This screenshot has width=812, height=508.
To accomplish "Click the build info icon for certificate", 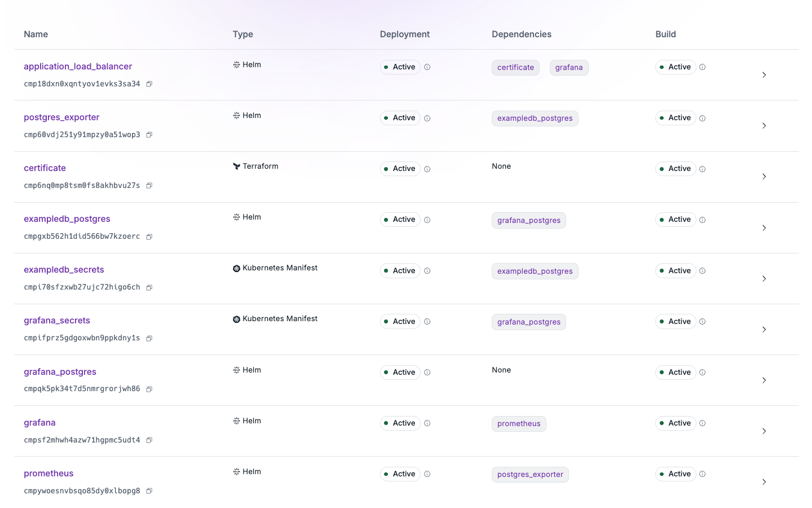I will point(702,169).
